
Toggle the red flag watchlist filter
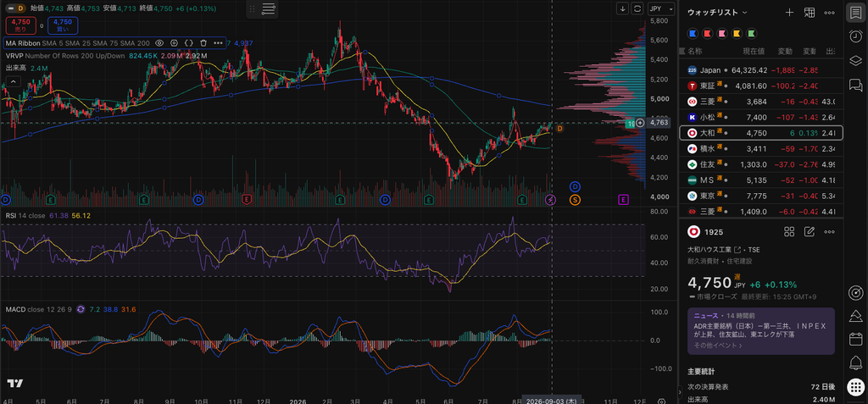point(707,34)
